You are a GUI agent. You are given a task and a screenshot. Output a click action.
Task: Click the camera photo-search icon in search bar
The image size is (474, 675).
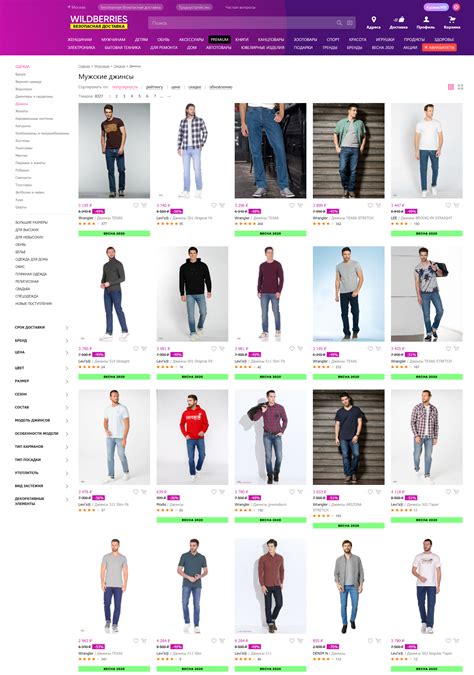click(350, 23)
